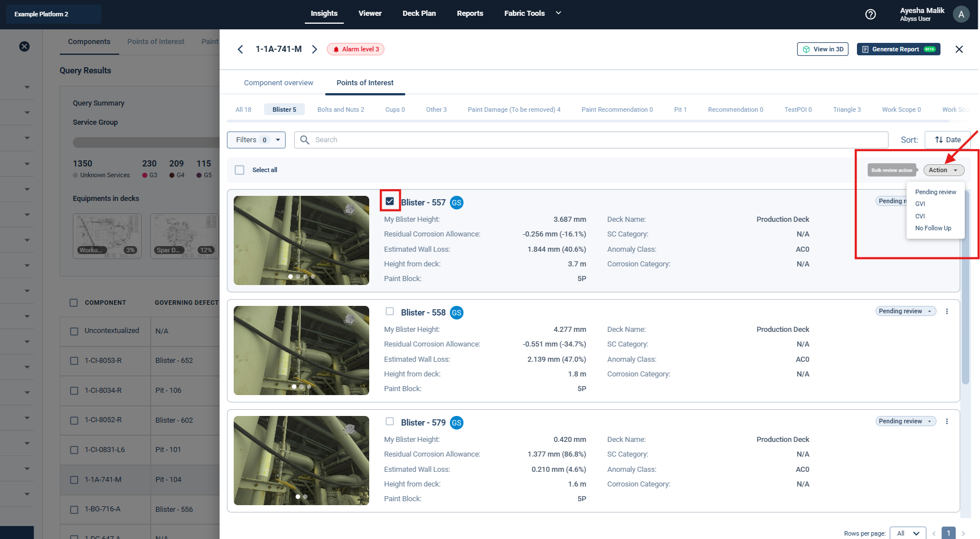Go to next component with right chevron
Screen dimensions: 980x539
(314, 49)
